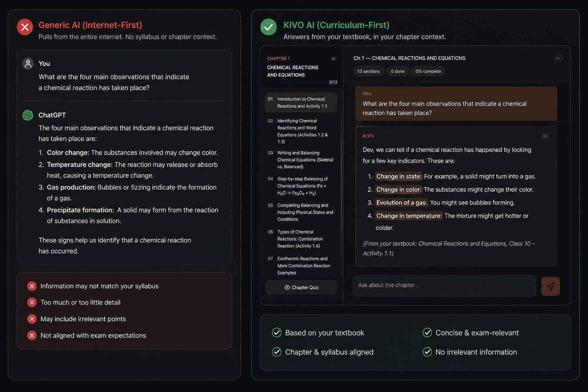Viewport: 588px width, 392px height.
Task: Send the message with the paper plane button
Action: pyautogui.click(x=550, y=286)
